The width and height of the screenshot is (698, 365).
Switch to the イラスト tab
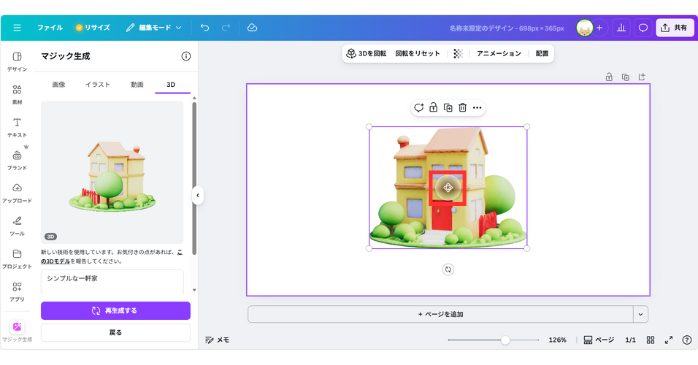pyautogui.click(x=97, y=85)
